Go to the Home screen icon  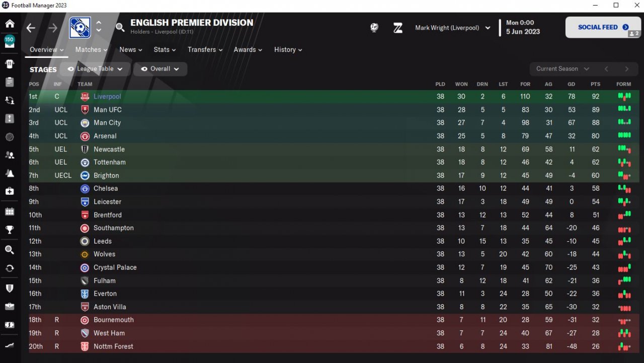tap(10, 24)
